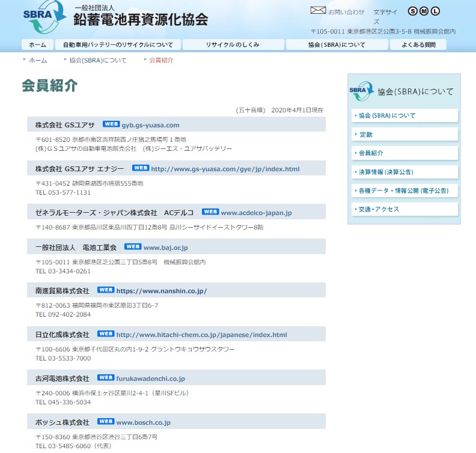The width and height of the screenshot is (476, 453).
Task: Click WEB badge for 電池工業会
Action: [x=133, y=246]
